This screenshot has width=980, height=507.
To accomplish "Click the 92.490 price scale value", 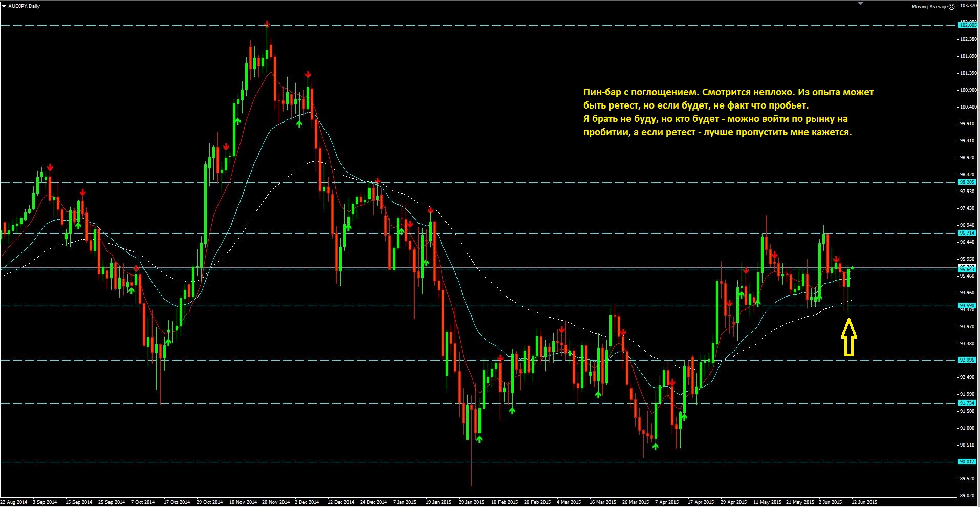I will point(968,377).
